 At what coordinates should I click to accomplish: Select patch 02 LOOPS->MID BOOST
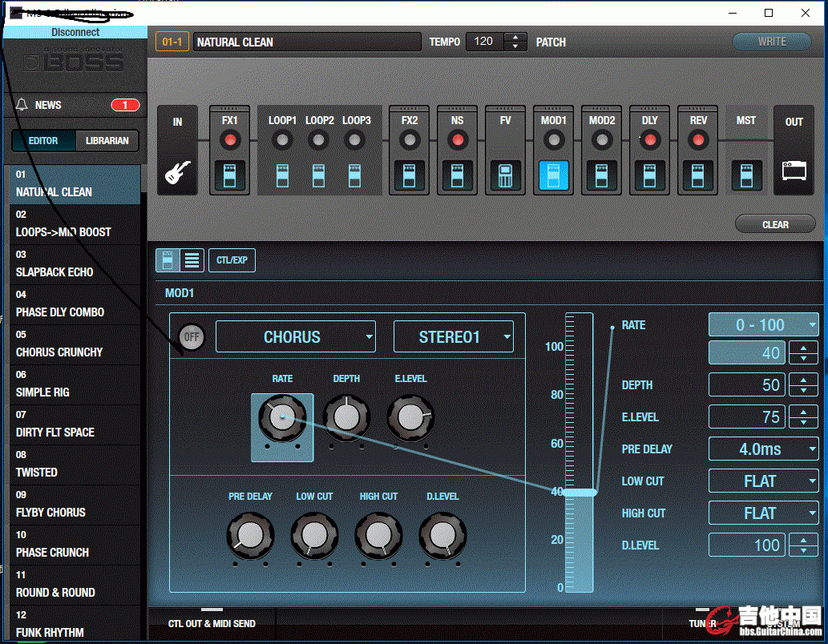tap(75, 224)
